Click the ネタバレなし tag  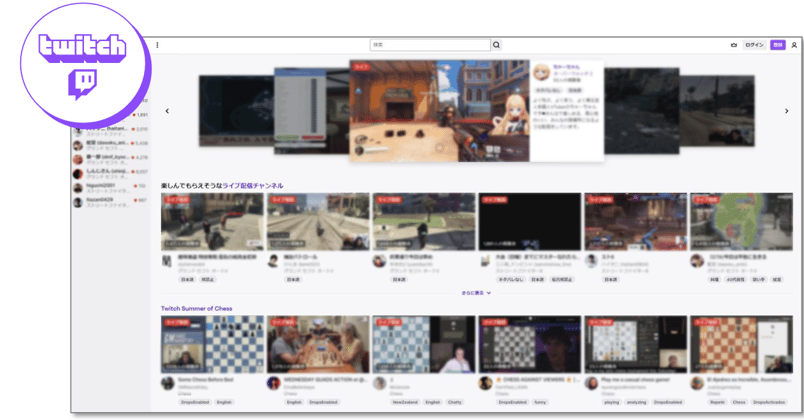point(511,279)
